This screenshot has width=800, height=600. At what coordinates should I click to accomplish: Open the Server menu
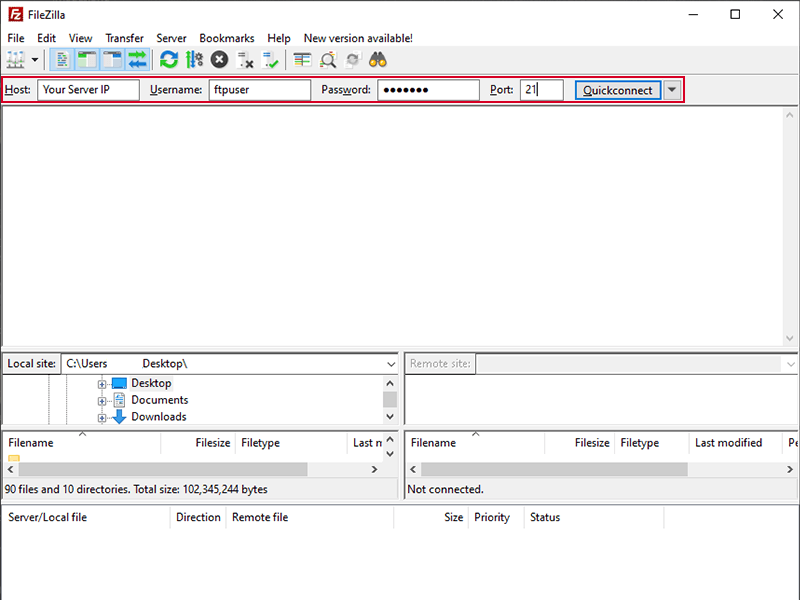pyautogui.click(x=171, y=38)
